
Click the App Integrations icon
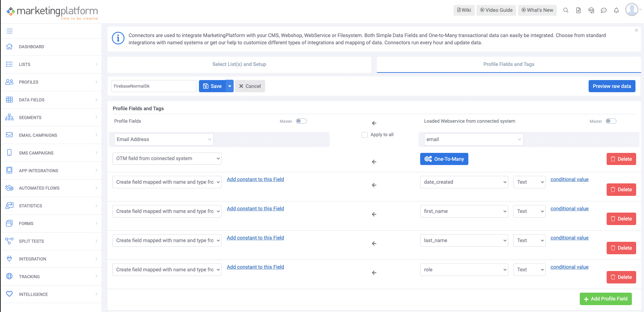pyautogui.click(x=10, y=170)
